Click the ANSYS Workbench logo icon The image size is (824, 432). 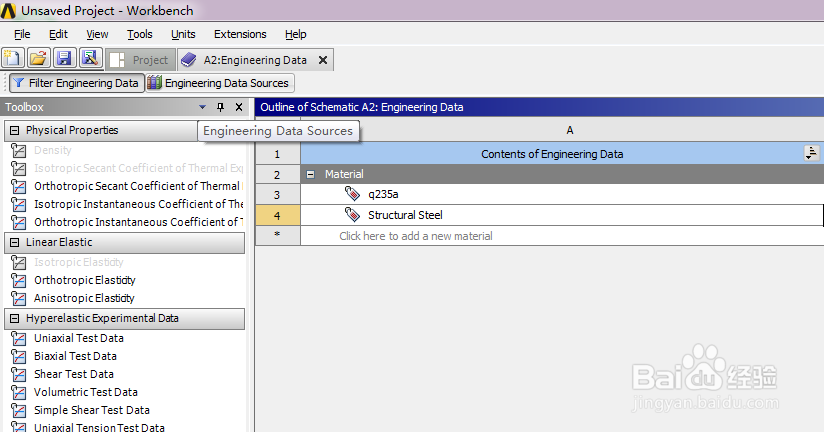(8, 11)
